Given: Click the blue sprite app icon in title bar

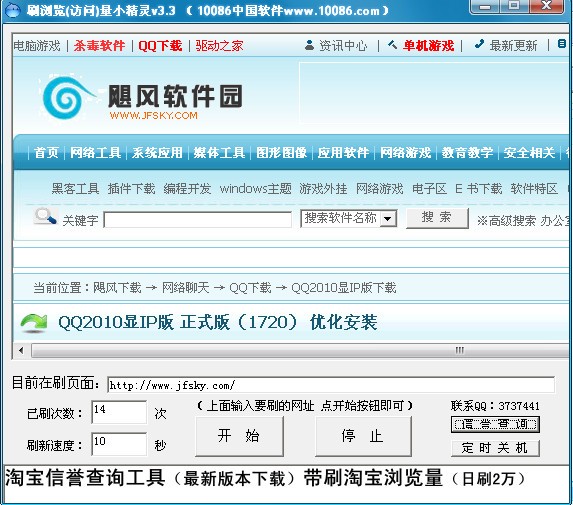Looking at the screenshot, I should click(12, 10).
